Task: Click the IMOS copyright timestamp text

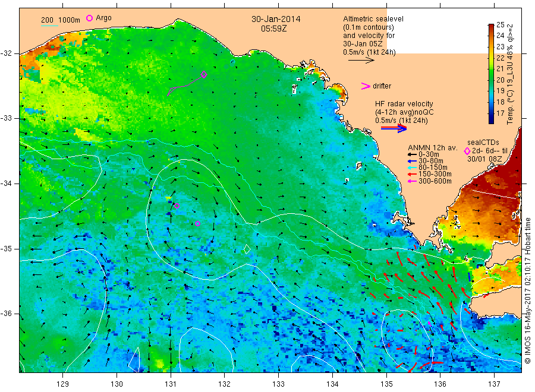Action: (528, 291)
